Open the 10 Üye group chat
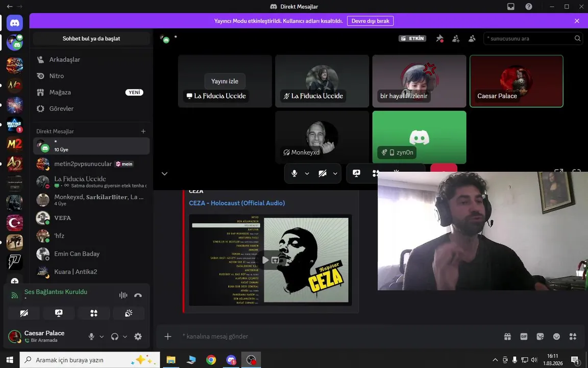The image size is (588, 368). tap(91, 146)
